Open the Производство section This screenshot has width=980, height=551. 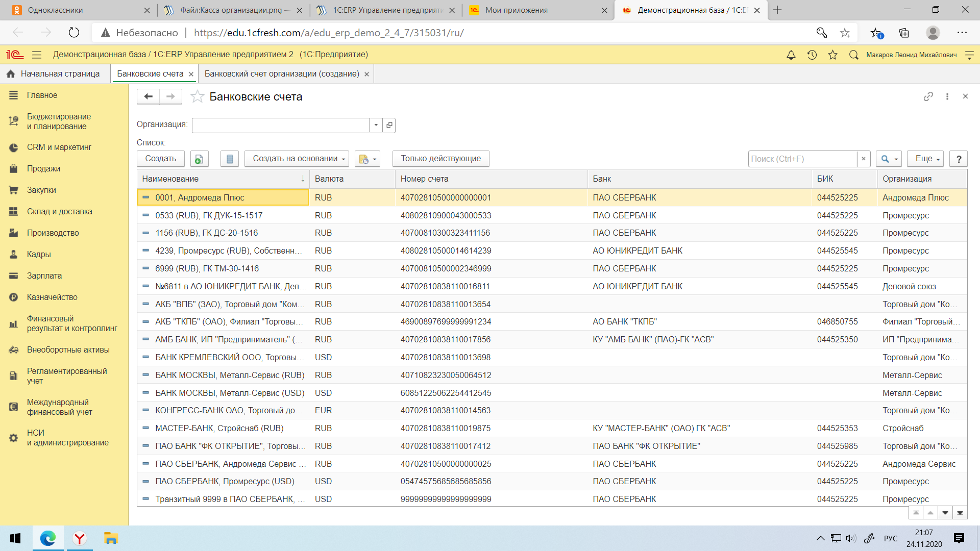pos(64,233)
